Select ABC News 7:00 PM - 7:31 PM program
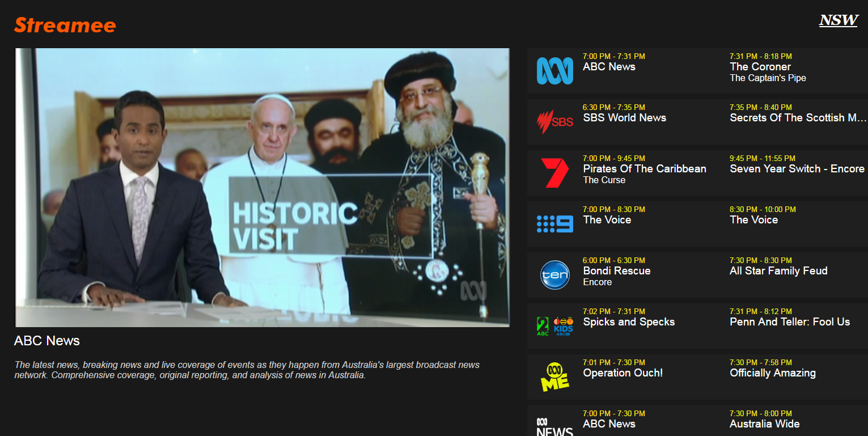868x436 pixels. tap(609, 67)
